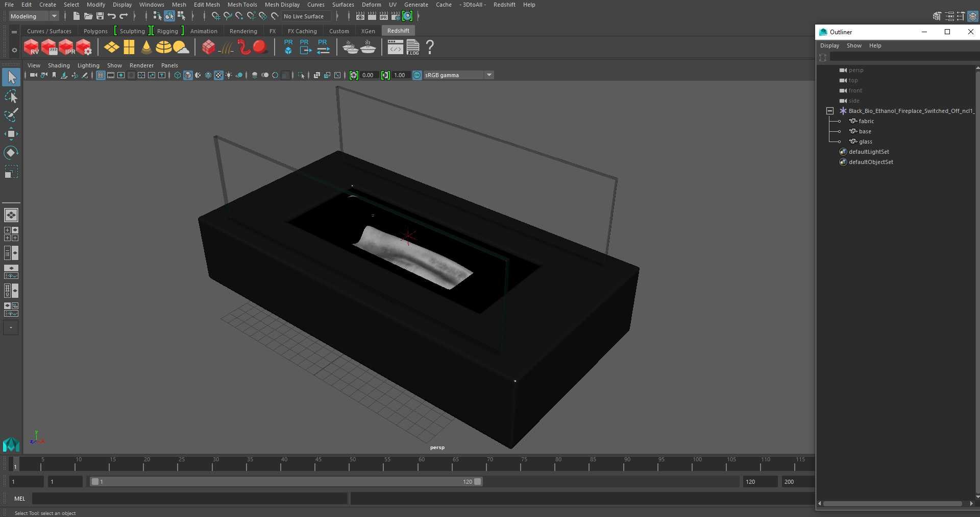Activate the Paint Selection tool
This screenshot has height=517, width=980.
[x=11, y=115]
